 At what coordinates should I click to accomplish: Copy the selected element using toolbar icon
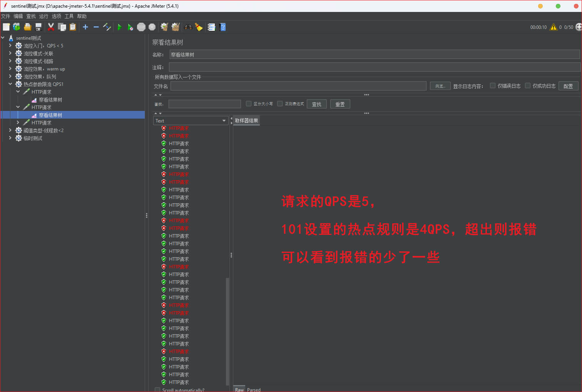pos(62,27)
